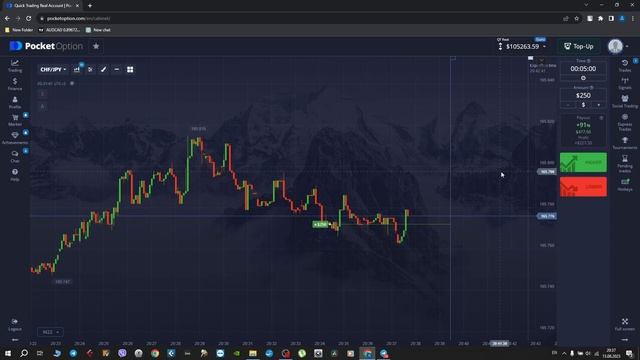
Task: Click the Pocket Option logo
Action: [x=46, y=46]
